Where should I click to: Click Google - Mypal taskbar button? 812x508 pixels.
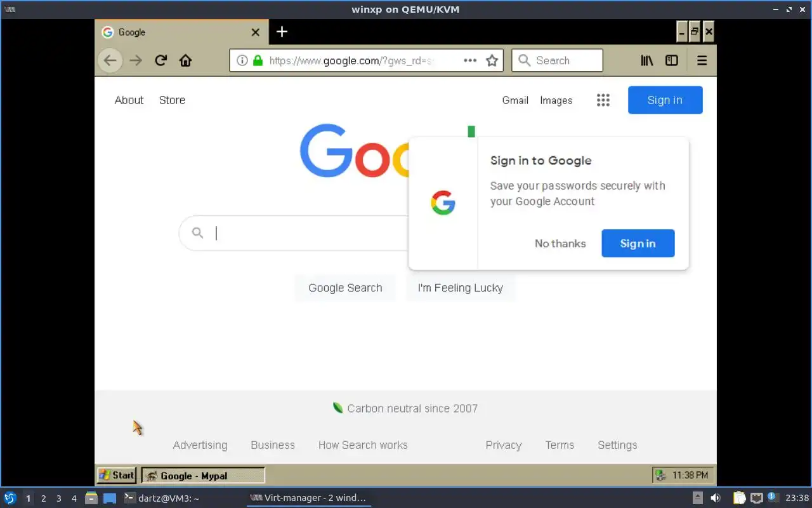pos(203,476)
